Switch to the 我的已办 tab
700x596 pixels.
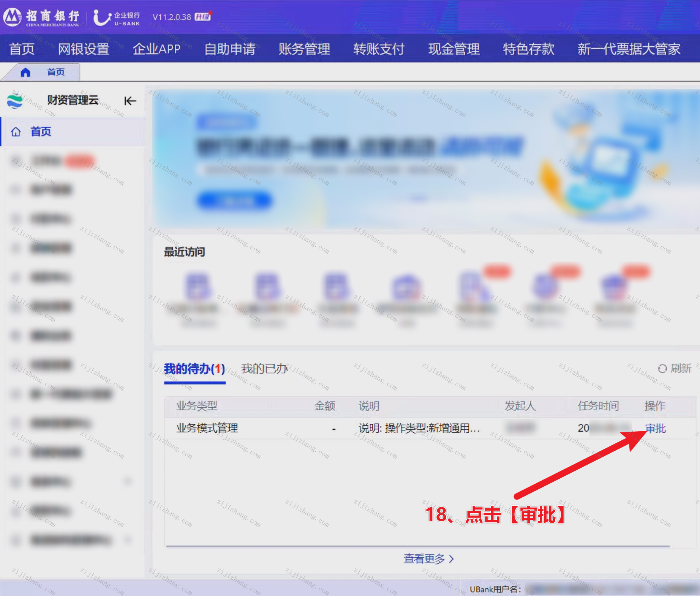(264, 369)
